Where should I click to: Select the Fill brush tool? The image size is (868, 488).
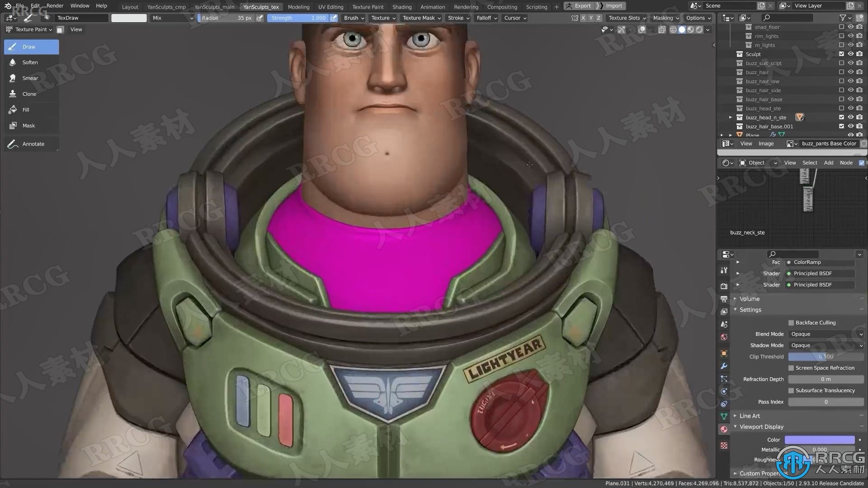(x=25, y=109)
